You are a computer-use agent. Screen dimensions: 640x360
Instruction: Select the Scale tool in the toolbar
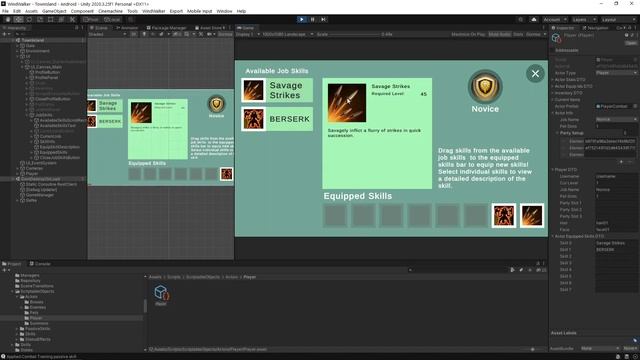(x=40, y=19)
